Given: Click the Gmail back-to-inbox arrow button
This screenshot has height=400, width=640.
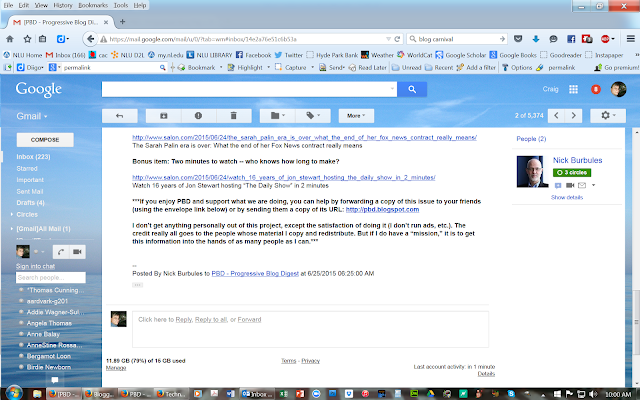Looking at the screenshot, I should (x=120, y=116).
